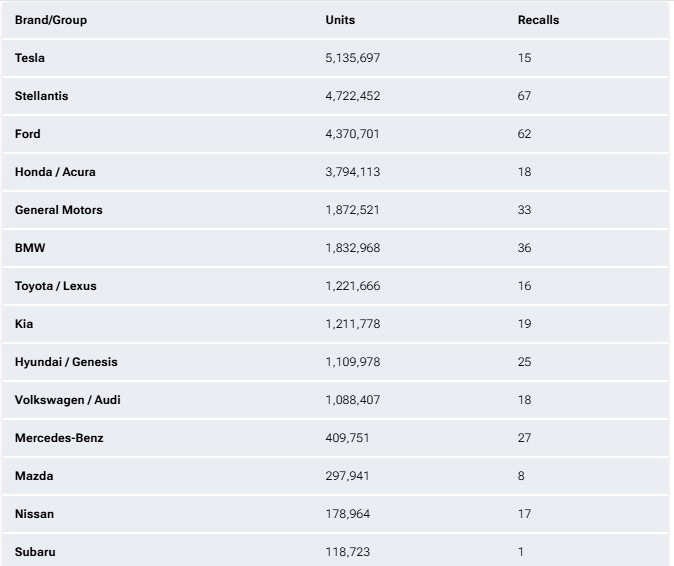Click the Brand/Group column header

[51, 20]
